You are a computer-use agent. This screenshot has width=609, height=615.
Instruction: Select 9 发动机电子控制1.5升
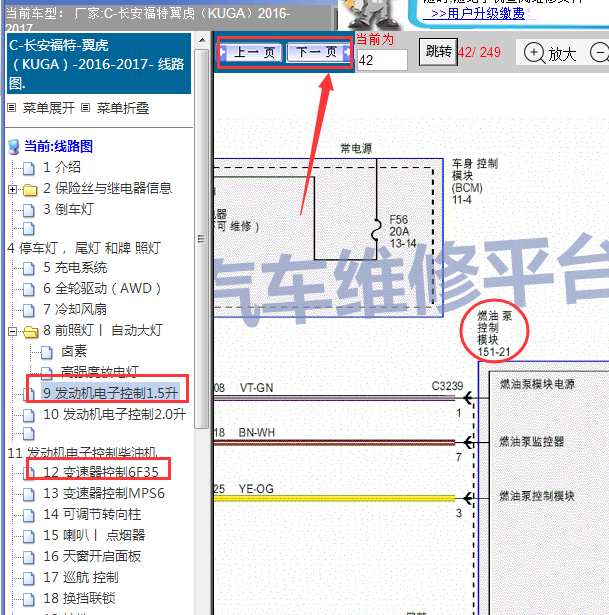coord(111,393)
